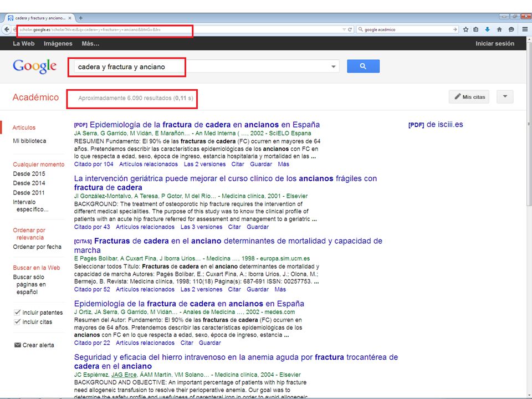Screen dimensions: 532x399
Task: Choose 'Intervalo específico...' date filter
Action: 31,206
